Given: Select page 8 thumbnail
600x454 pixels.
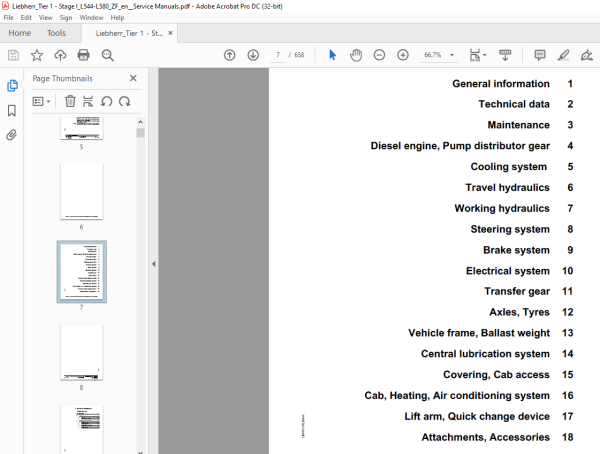Looking at the screenshot, I should click(x=82, y=352).
